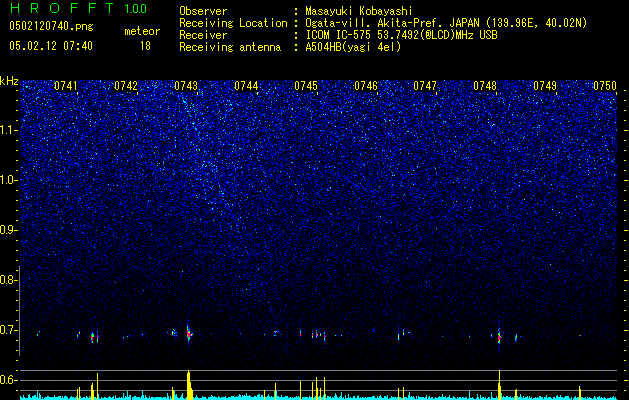629x400 pixels.
Task: Click the meteor count value 18
Action: [x=145, y=46]
